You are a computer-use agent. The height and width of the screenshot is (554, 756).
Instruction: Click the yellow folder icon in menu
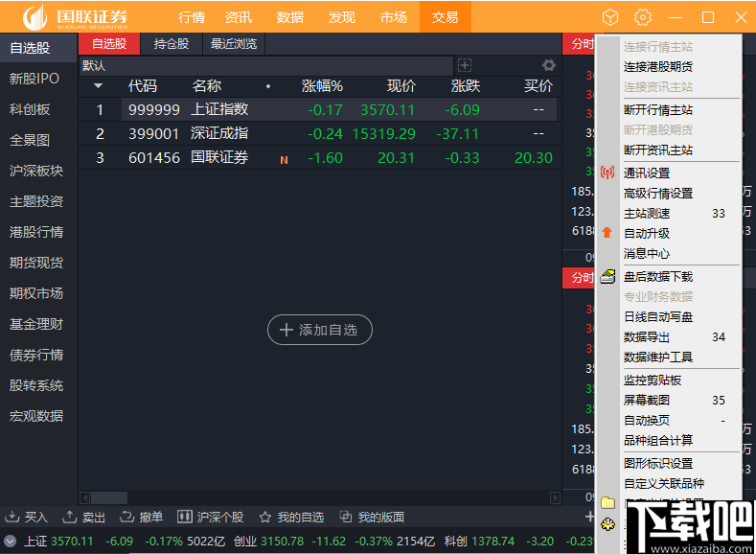(x=608, y=503)
